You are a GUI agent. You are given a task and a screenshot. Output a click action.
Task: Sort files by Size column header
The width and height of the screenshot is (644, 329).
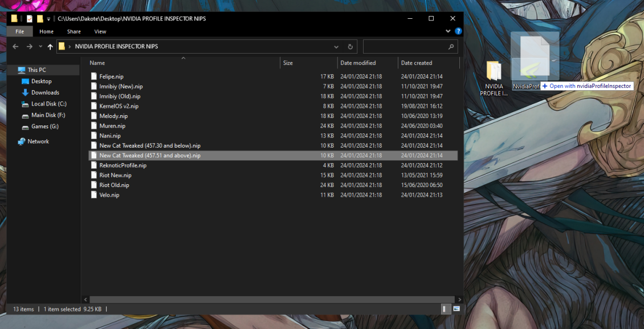coord(288,63)
